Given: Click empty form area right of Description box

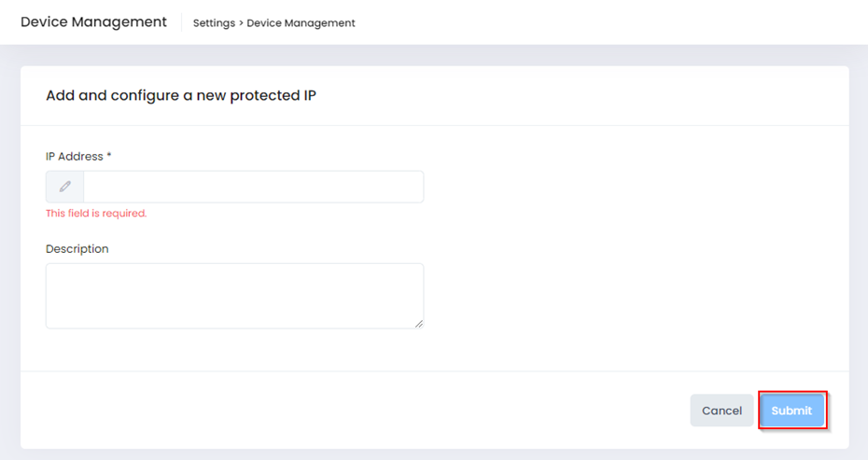Looking at the screenshot, I should [635, 295].
